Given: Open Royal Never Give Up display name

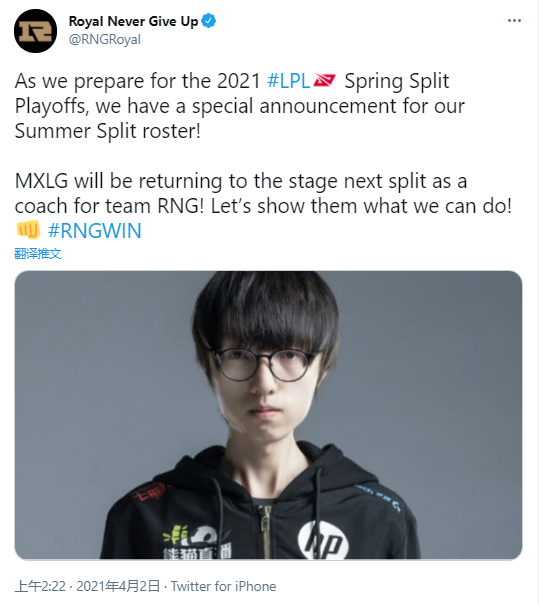Looking at the screenshot, I should click(133, 21).
